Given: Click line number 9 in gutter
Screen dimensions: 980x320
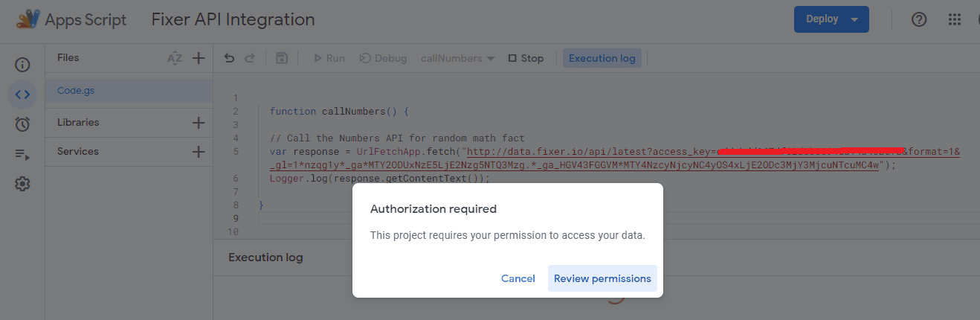Looking at the screenshot, I should pos(236,218).
